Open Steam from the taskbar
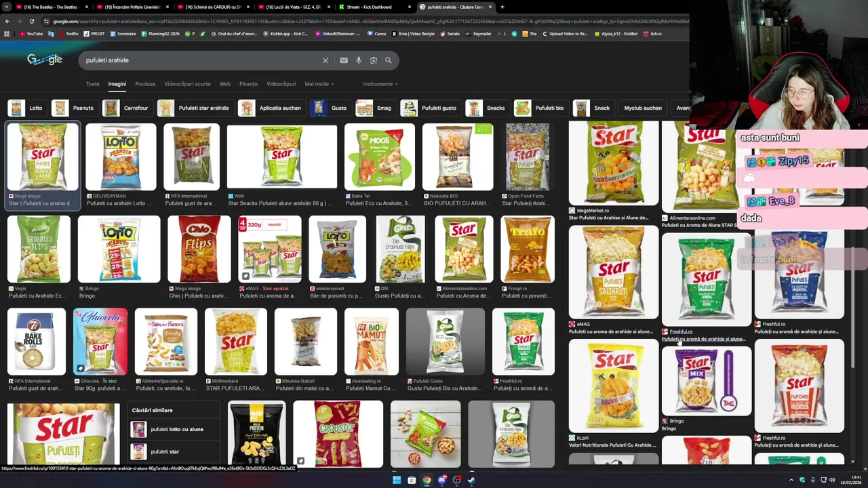Viewport: 868px width, 488px height. pos(471,480)
